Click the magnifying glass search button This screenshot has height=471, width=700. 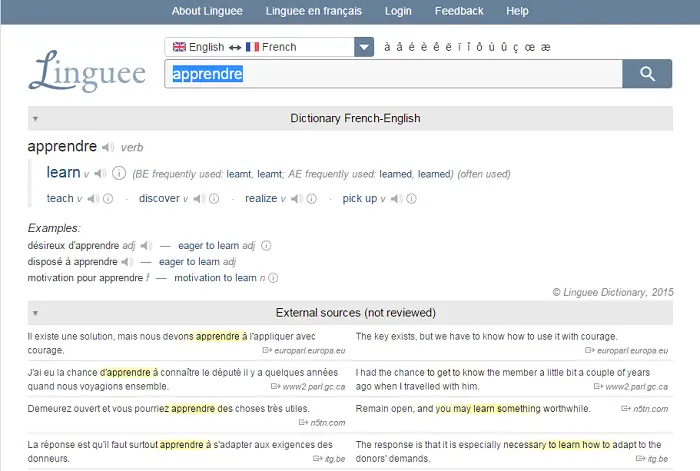tap(647, 74)
